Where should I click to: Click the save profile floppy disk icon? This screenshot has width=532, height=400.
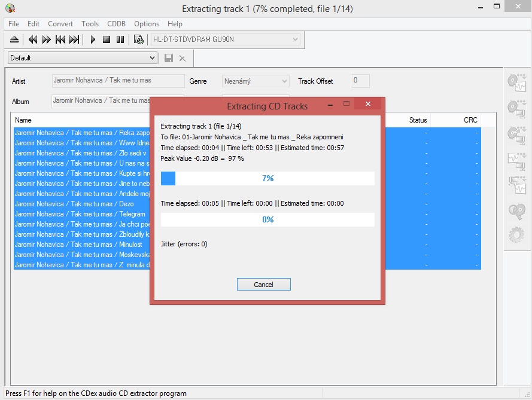[169, 58]
